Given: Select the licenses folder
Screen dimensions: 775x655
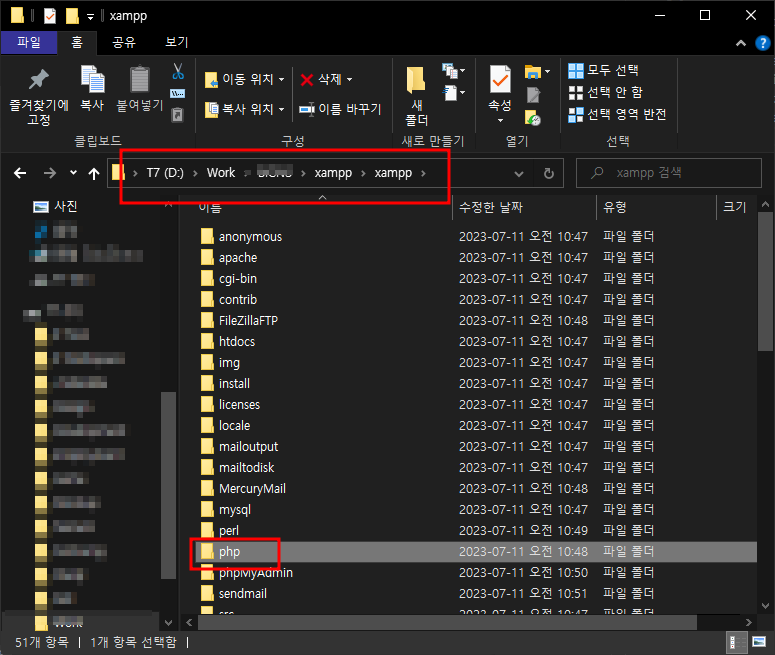Looking at the screenshot, I should point(230,404).
